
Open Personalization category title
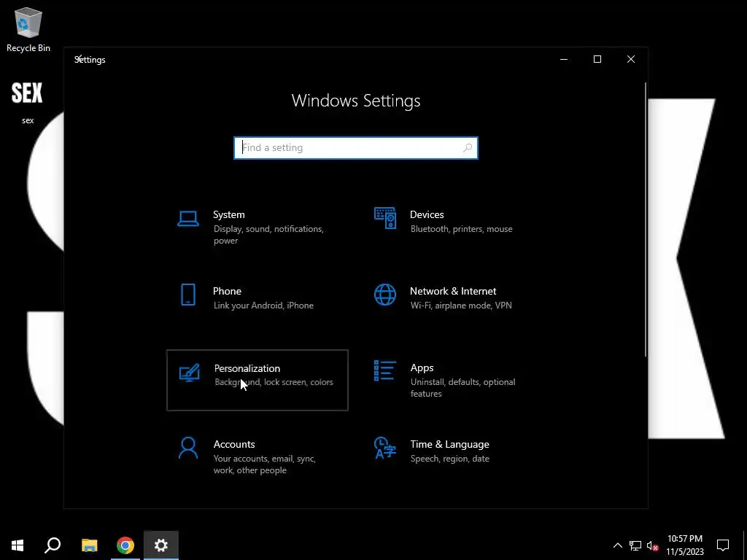point(247,368)
